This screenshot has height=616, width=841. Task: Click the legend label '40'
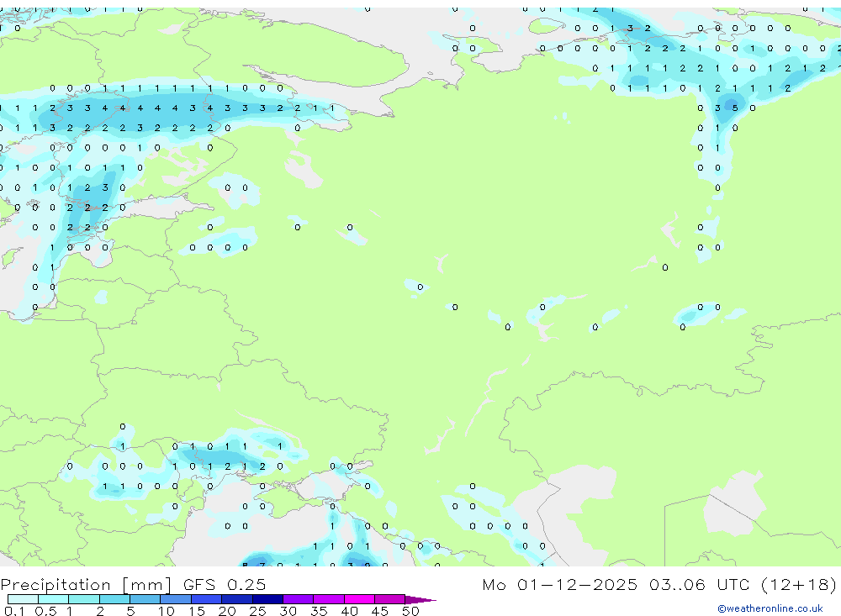[x=349, y=611]
